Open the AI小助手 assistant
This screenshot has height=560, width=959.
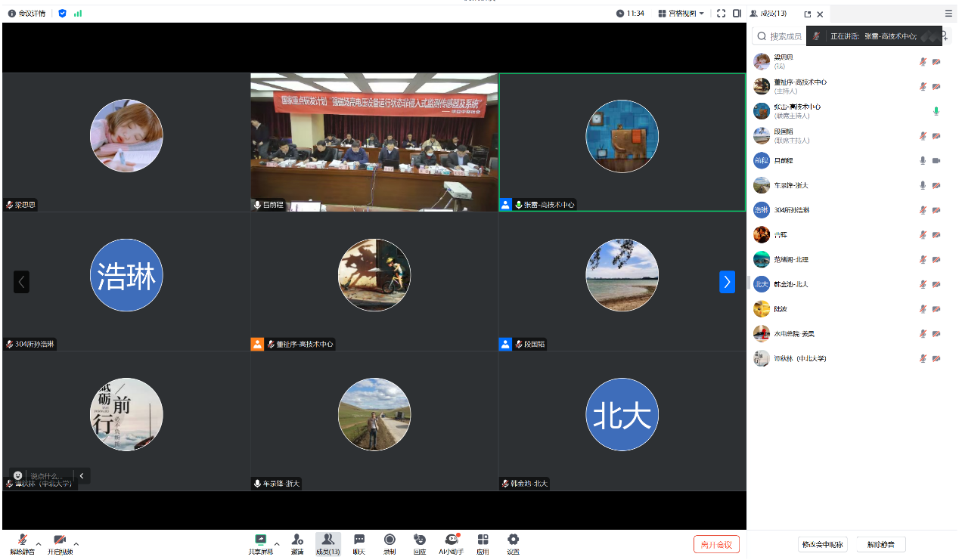click(x=452, y=543)
